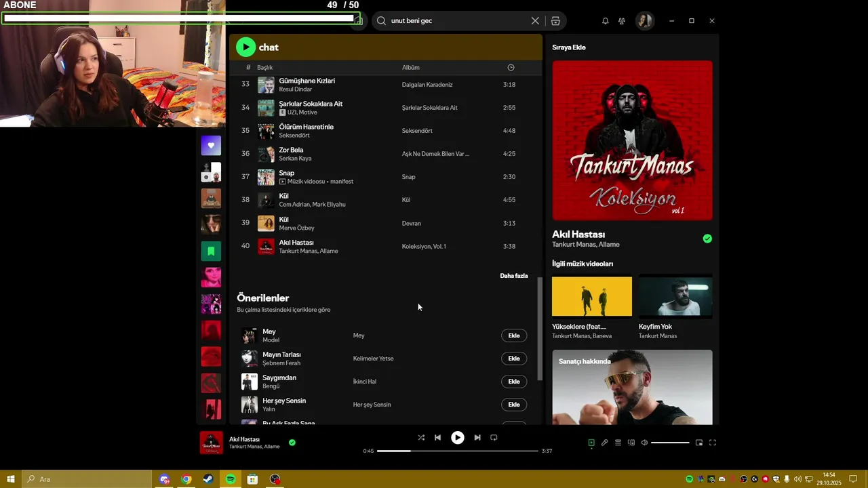Screen dimensions: 868x488
Task: Seek within the song progress bar
Action: (458, 451)
